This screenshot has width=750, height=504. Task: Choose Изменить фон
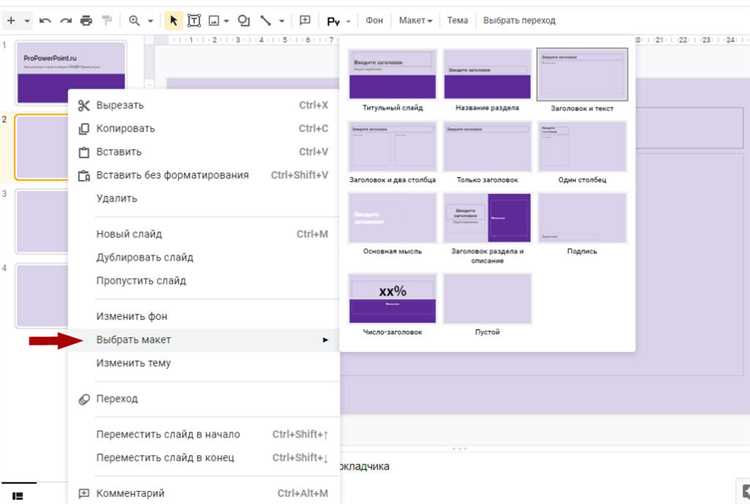click(204, 317)
